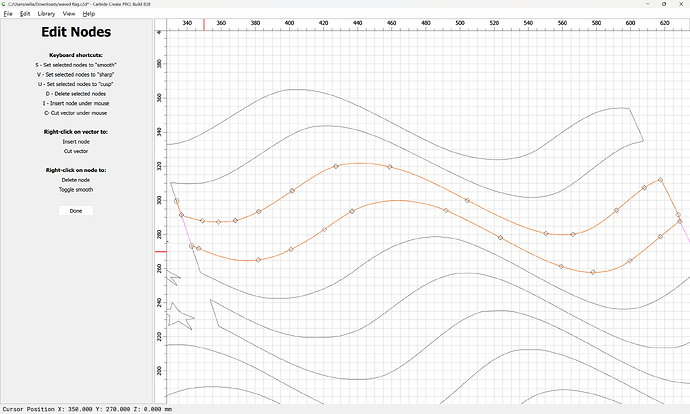Select the circular node at orange vector's upper-left end

pos(176,201)
